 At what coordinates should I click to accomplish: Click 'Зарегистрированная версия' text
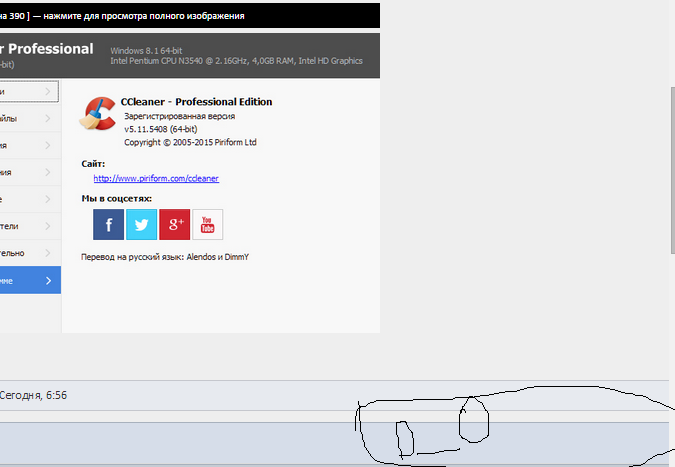tap(180, 116)
